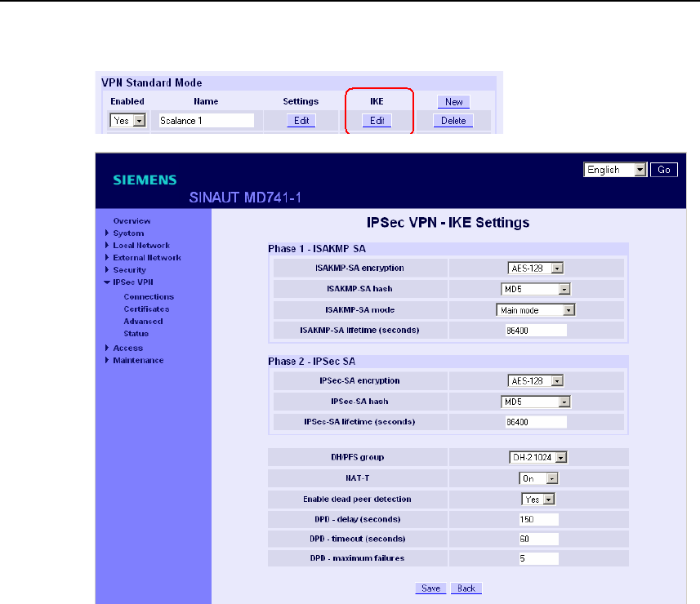Save the IKE settings
Viewport: 700px width, 604px height.
(430, 588)
